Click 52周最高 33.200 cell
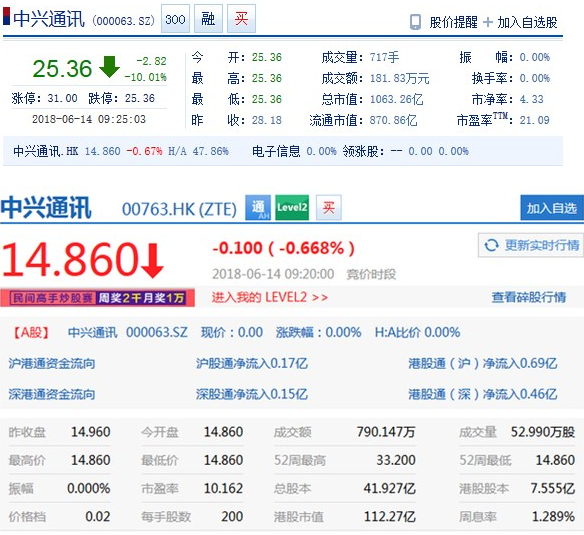 (x=345, y=460)
